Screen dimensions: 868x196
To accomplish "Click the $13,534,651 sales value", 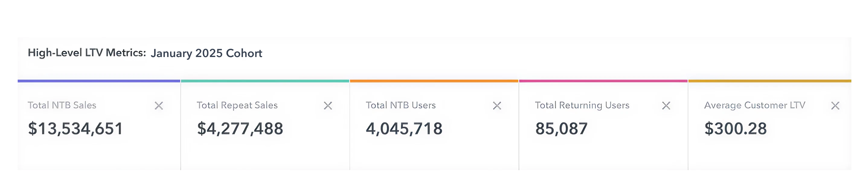I will 76,129.
